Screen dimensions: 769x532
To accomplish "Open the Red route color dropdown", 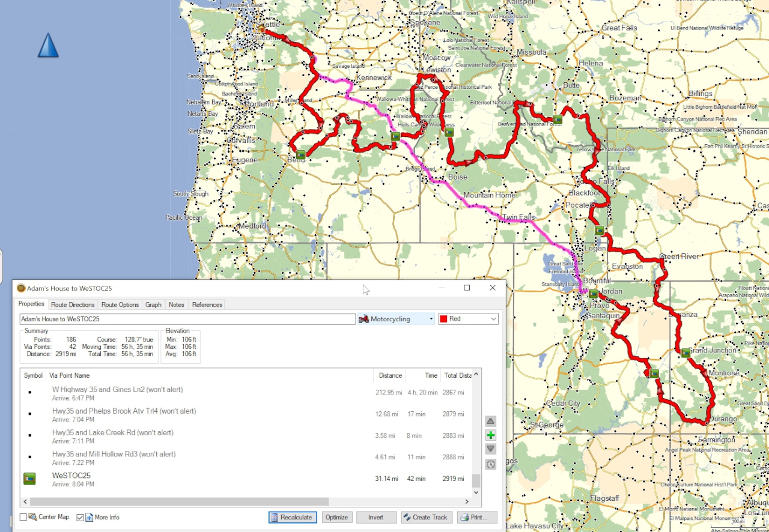I will click(468, 319).
